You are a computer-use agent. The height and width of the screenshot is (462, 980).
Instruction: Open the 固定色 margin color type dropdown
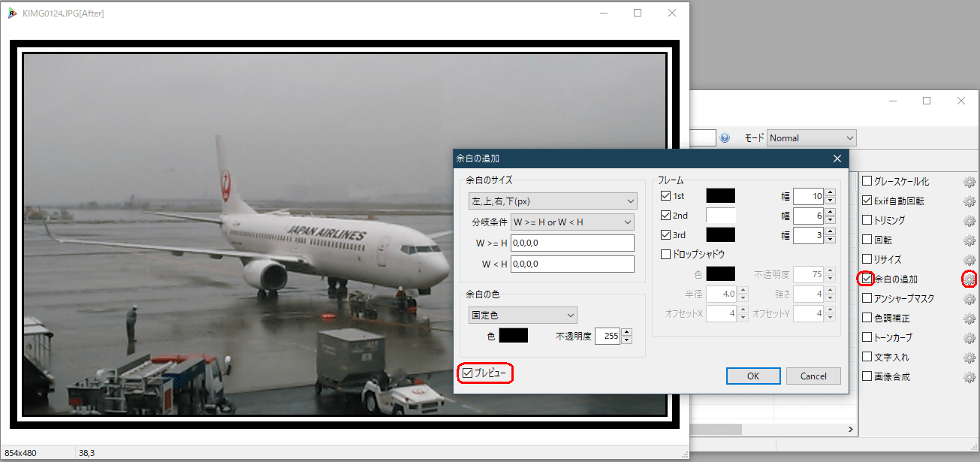tap(522, 316)
